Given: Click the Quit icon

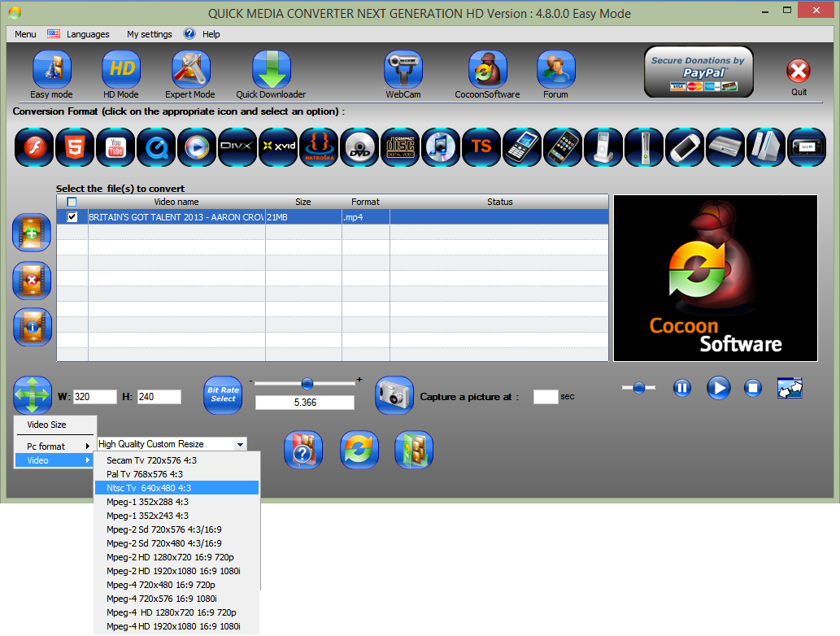Looking at the screenshot, I should pyautogui.click(x=799, y=71).
